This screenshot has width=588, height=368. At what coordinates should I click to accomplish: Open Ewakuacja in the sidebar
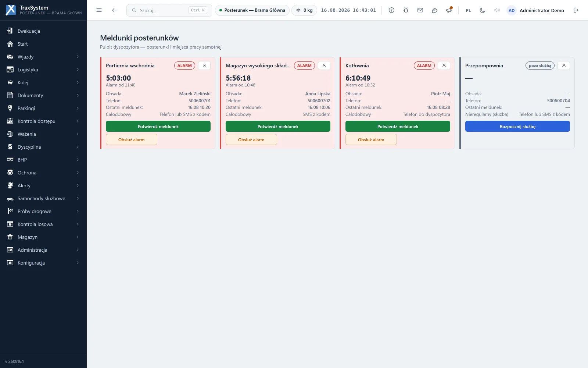(43, 31)
